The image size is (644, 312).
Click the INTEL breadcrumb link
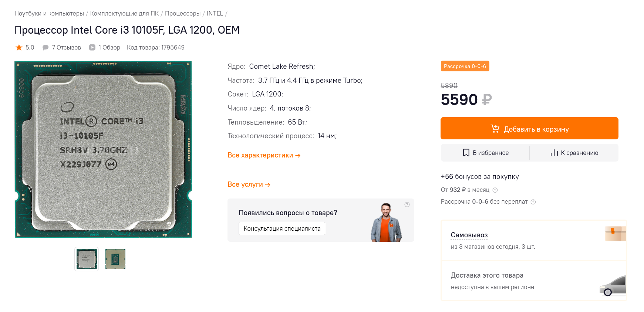click(x=215, y=14)
